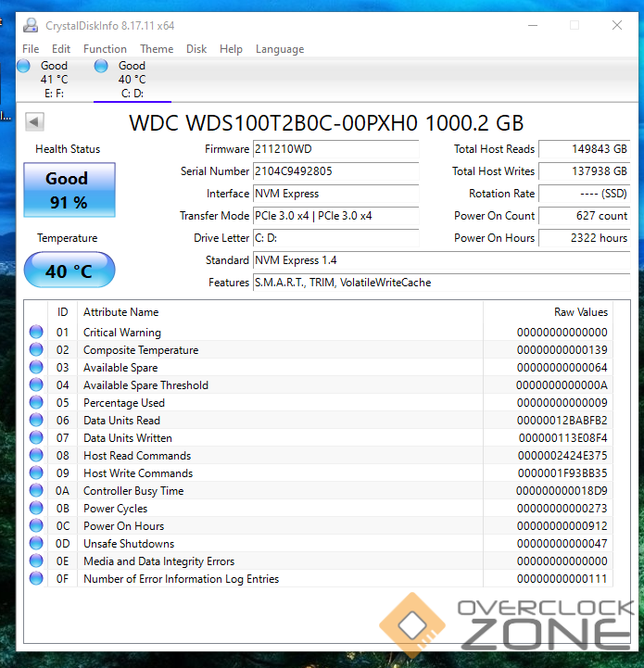The width and height of the screenshot is (644, 668).
Task: Click the Standard field NVM Express 1.4
Action: click(x=442, y=259)
